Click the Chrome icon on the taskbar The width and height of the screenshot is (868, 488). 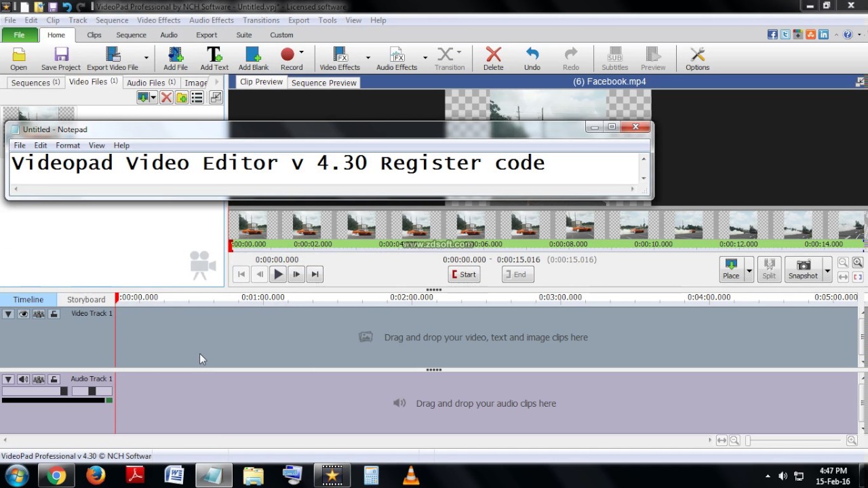click(56, 476)
